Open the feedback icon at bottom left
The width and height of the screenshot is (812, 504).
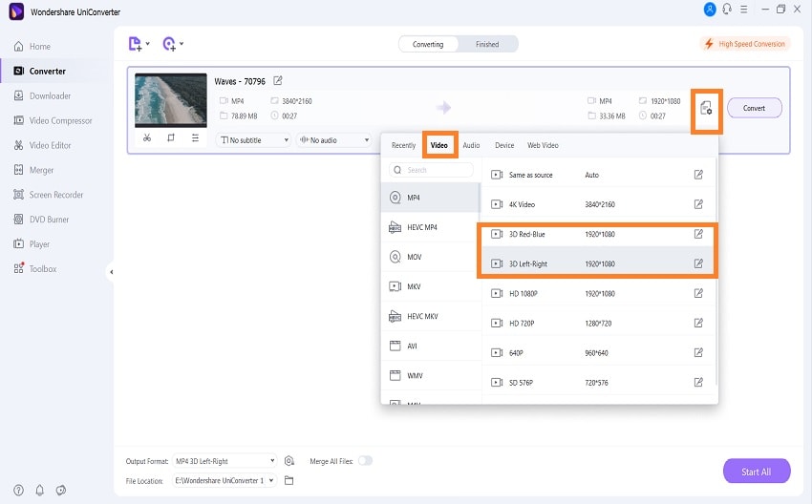tap(61, 490)
